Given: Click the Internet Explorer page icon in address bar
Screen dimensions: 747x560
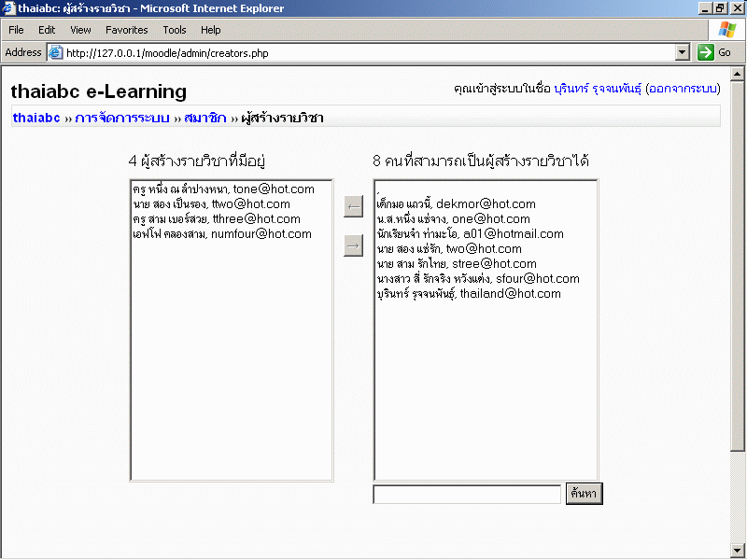Looking at the screenshot, I should [55, 53].
